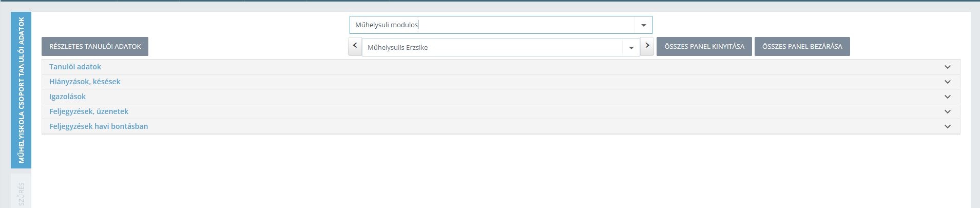Viewport: 980px width, 208px height.
Task: Focus the Műhelysuli modulos text field
Action: tap(493, 25)
